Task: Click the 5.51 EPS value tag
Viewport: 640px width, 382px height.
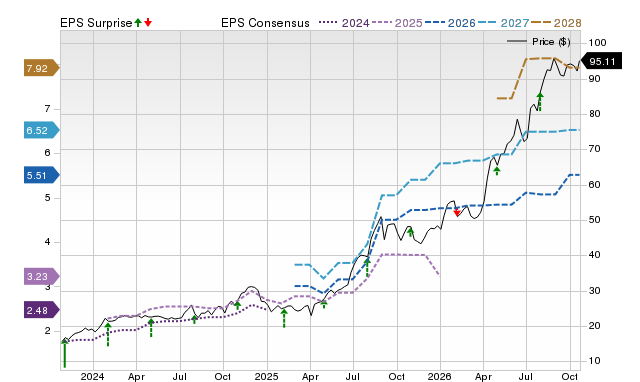Action: point(42,175)
